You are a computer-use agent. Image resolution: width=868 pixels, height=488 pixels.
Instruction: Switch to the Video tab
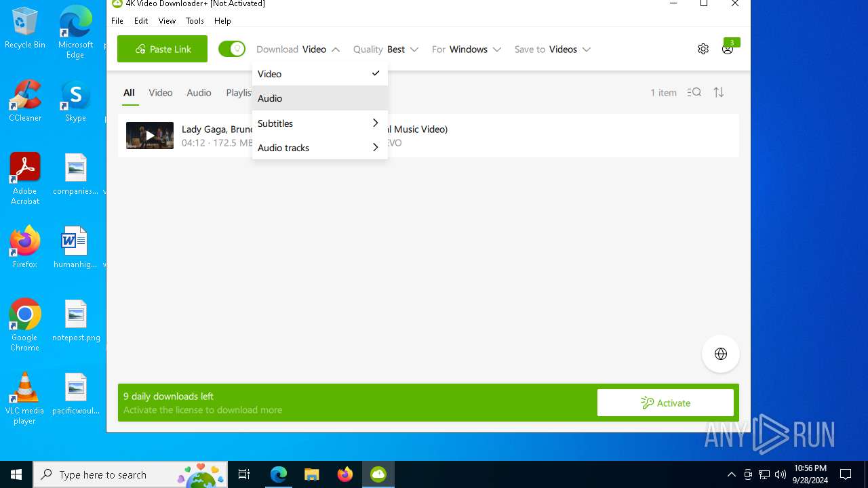(x=161, y=93)
